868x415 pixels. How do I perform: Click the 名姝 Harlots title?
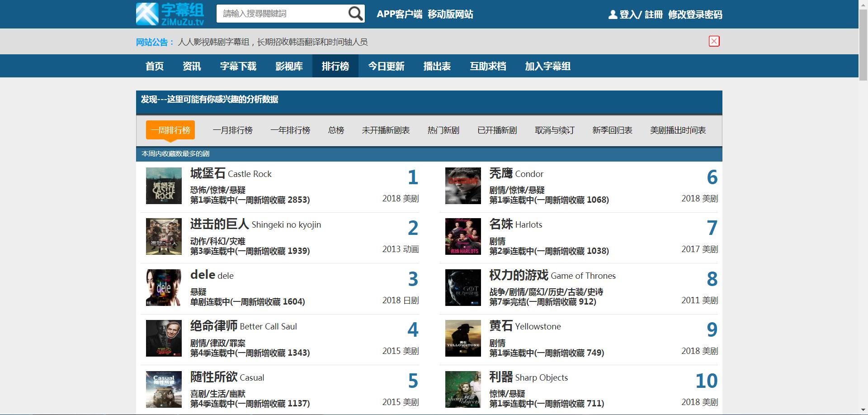click(x=516, y=224)
